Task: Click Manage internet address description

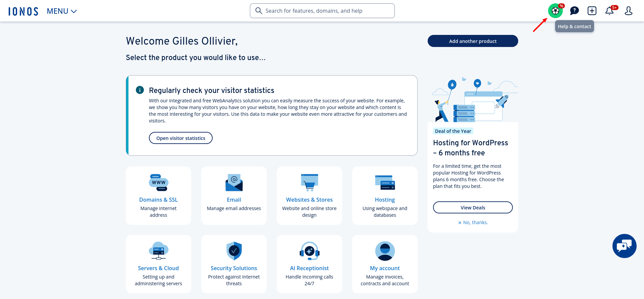Action: [x=158, y=212]
